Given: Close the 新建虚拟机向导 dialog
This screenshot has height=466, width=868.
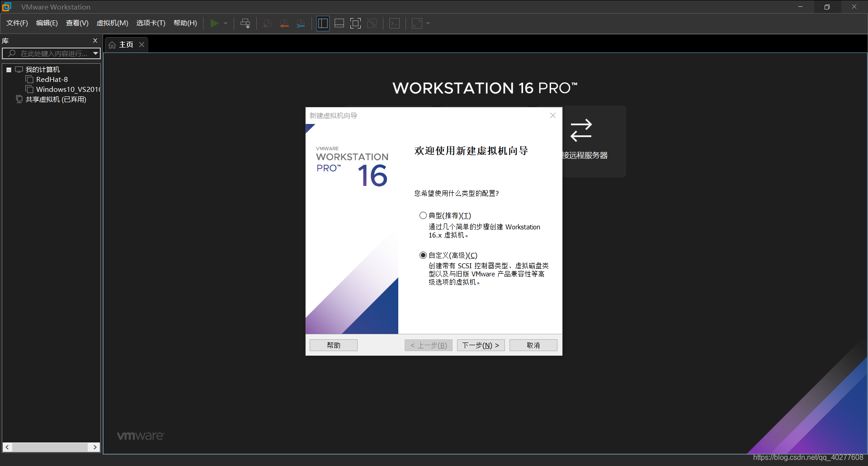Looking at the screenshot, I should (552, 115).
